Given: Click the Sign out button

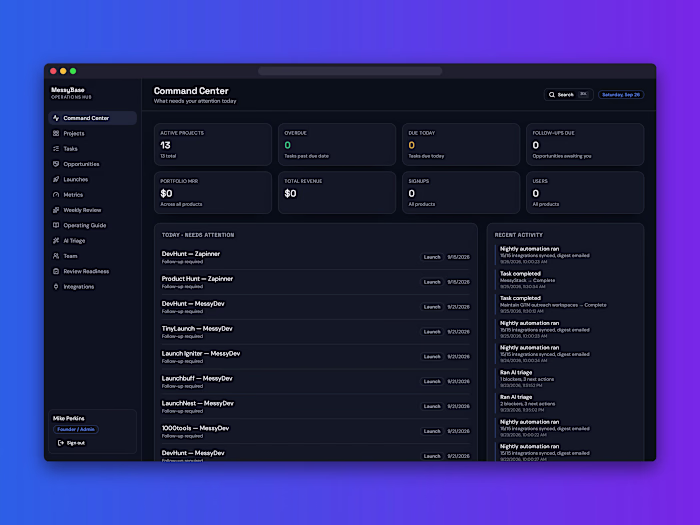Looking at the screenshot, I should coord(71,443).
